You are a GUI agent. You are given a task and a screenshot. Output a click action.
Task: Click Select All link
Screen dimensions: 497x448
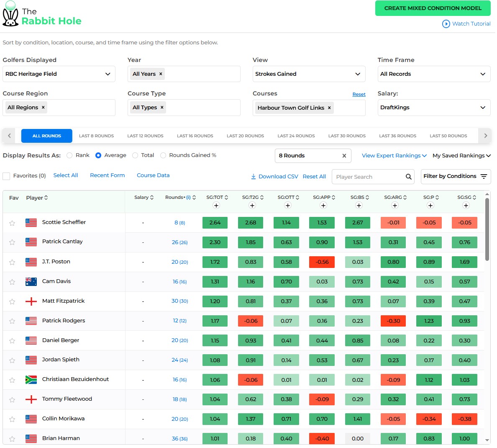(66, 176)
